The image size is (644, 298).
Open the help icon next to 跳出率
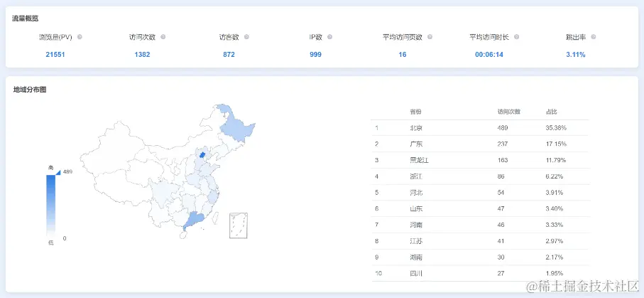point(593,37)
